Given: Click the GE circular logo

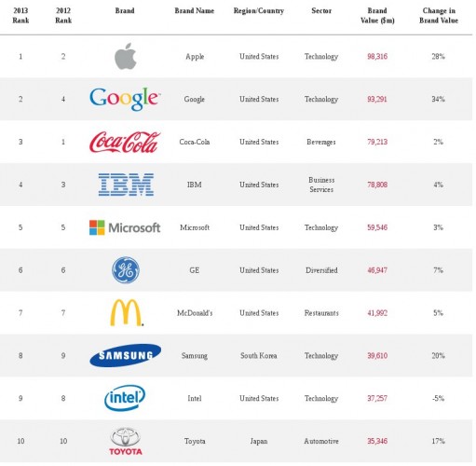Looking at the screenshot, I should (126, 270).
